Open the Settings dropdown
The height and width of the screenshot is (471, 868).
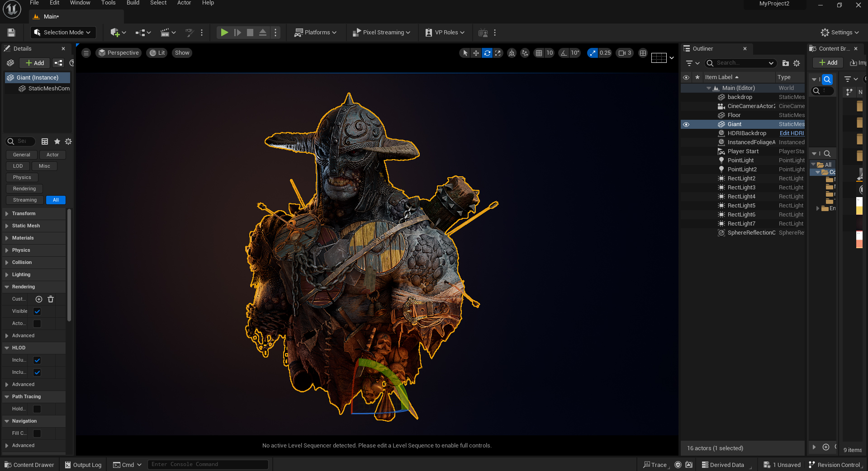point(840,33)
